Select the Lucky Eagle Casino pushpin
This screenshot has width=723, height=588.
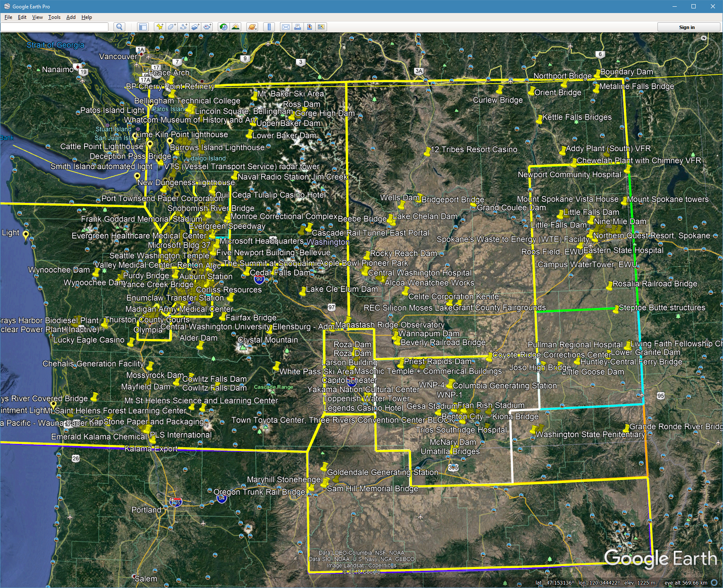[130, 343]
